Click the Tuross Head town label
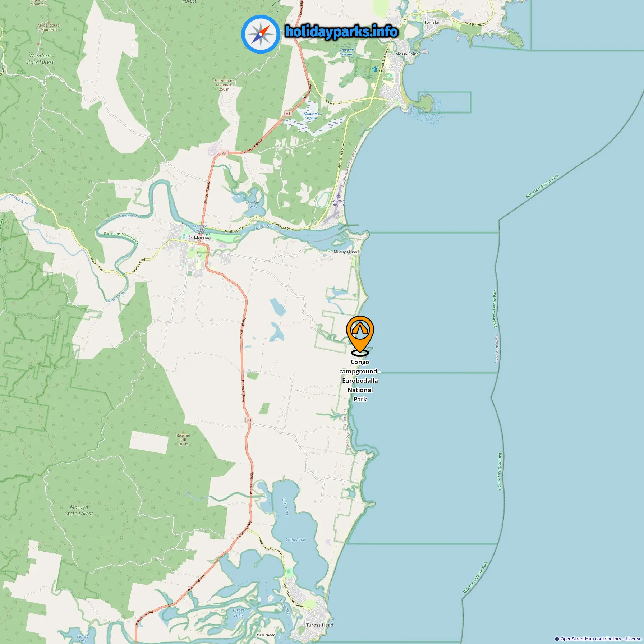The width and height of the screenshot is (644, 644). click(x=319, y=625)
